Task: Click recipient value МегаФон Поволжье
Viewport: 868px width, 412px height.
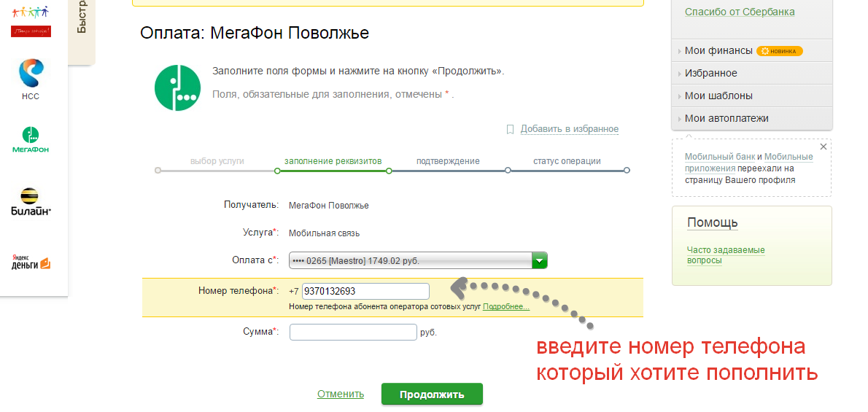Action: pos(329,206)
